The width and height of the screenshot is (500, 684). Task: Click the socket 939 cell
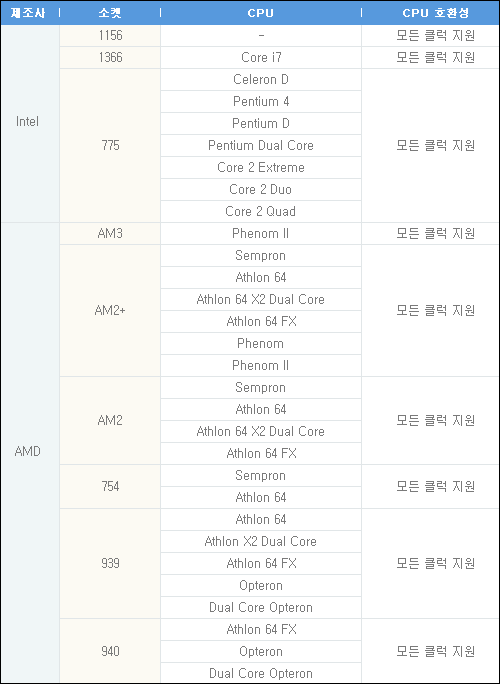coord(110,564)
